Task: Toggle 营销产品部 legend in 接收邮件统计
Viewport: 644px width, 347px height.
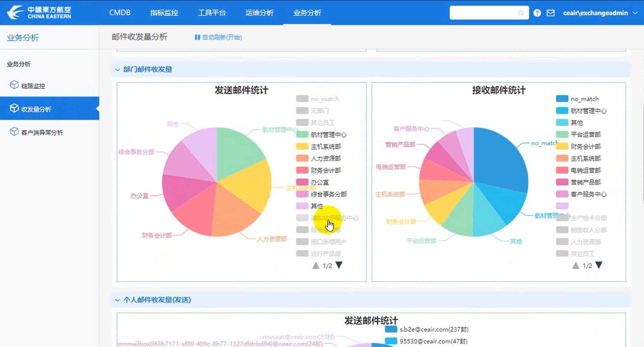Action: click(x=578, y=182)
